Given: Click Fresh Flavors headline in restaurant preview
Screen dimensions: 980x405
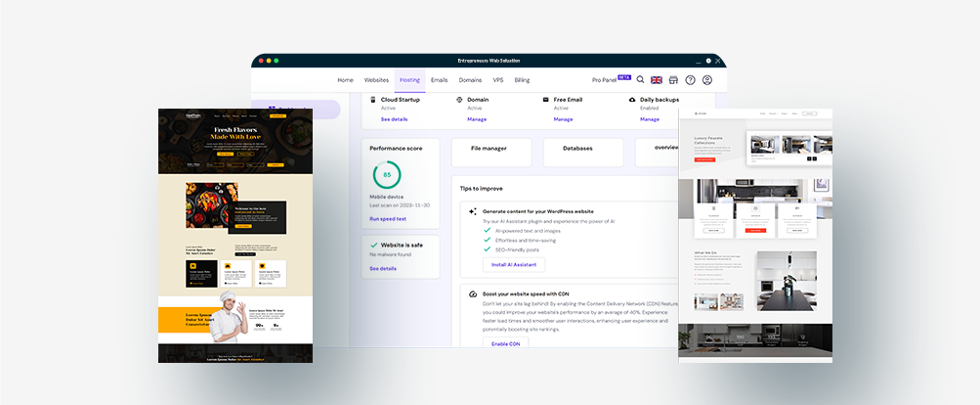Looking at the screenshot, I should [235, 130].
